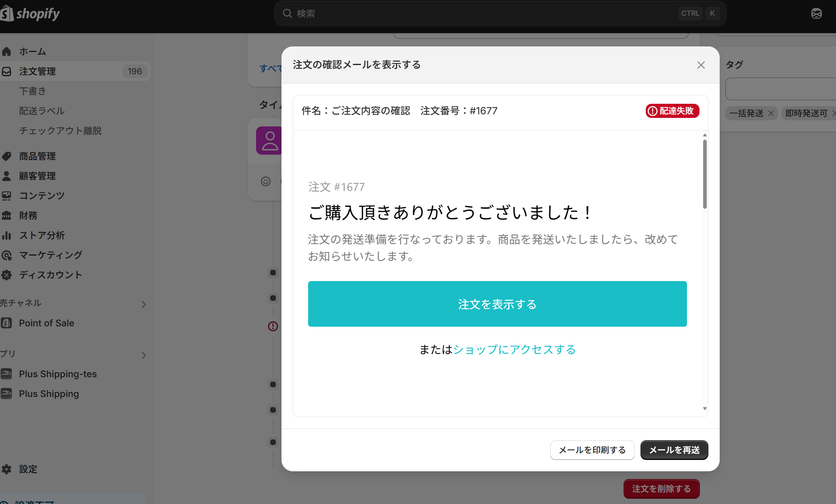The height and width of the screenshot is (504, 836).
Task: Follow the ショップにアクセスする link
Action: pos(514,350)
